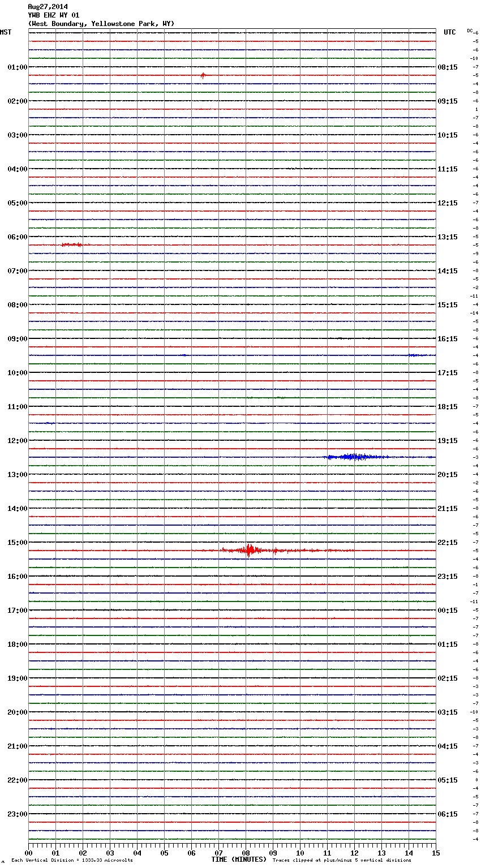Click the 08:00 MST time label
Viewport: 481px width, 868px height.
point(17,305)
